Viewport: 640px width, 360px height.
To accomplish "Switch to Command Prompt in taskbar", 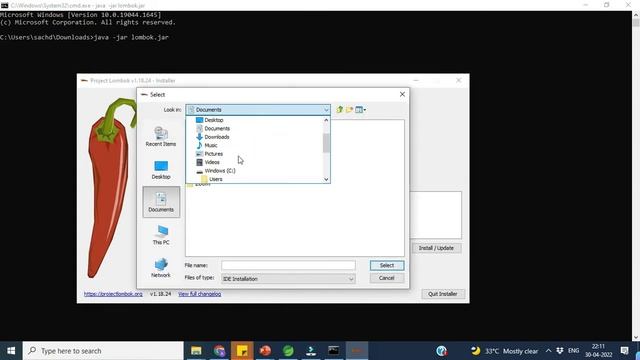I will [334, 351].
